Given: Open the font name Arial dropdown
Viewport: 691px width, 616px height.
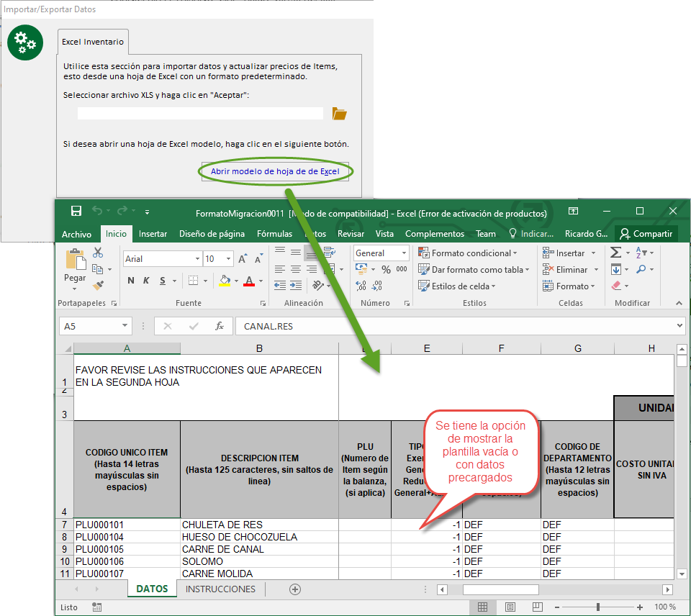Looking at the screenshot, I should 197,259.
